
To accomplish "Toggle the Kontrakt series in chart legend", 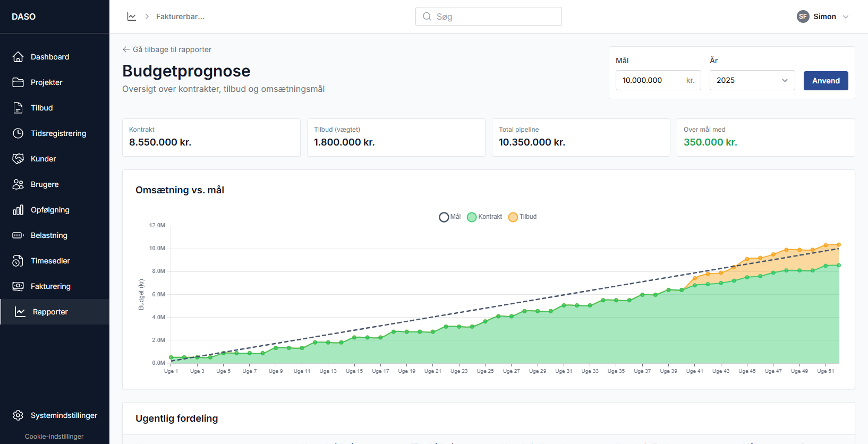I will [x=484, y=217].
